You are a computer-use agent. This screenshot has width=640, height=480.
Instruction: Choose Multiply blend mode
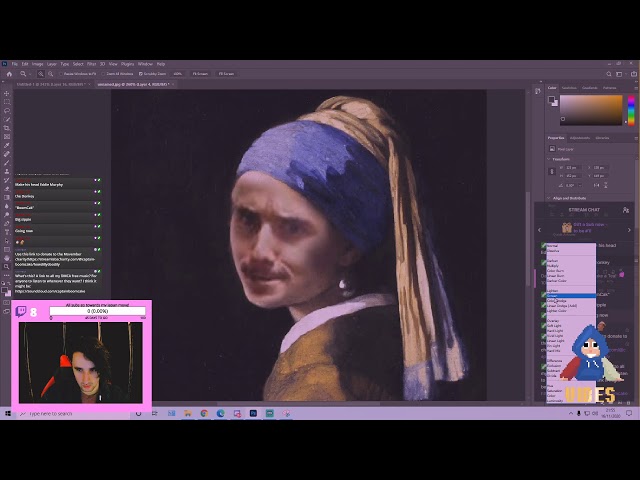pyautogui.click(x=571, y=266)
